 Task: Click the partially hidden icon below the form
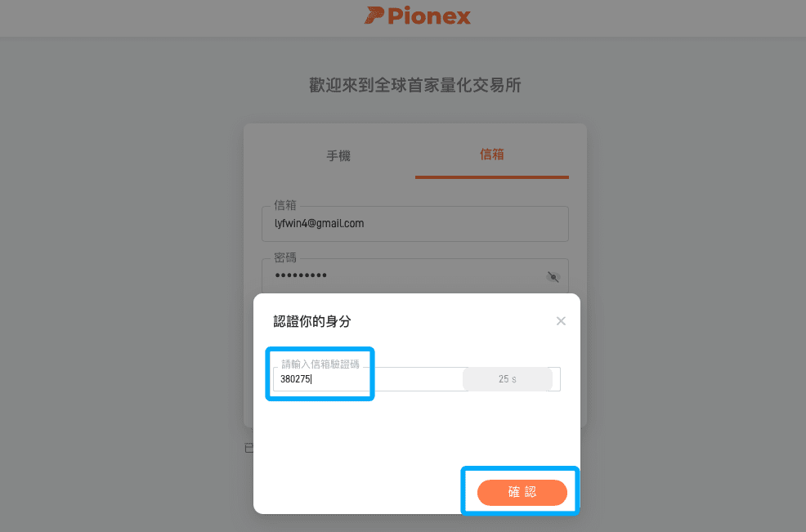click(249, 448)
